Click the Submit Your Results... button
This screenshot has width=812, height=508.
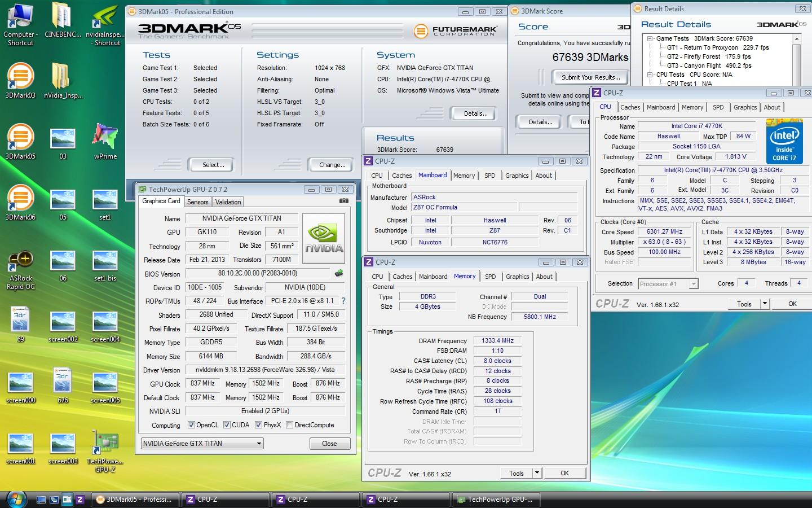click(x=590, y=77)
